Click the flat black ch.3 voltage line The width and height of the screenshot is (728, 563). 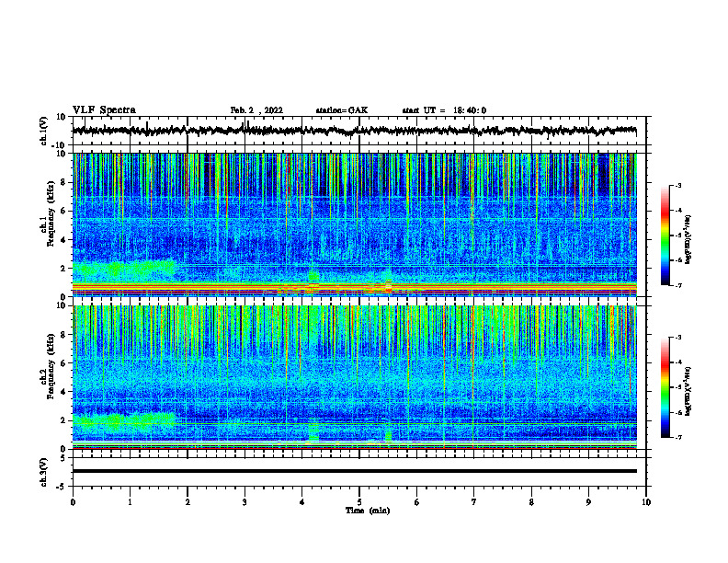pos(354,471)
